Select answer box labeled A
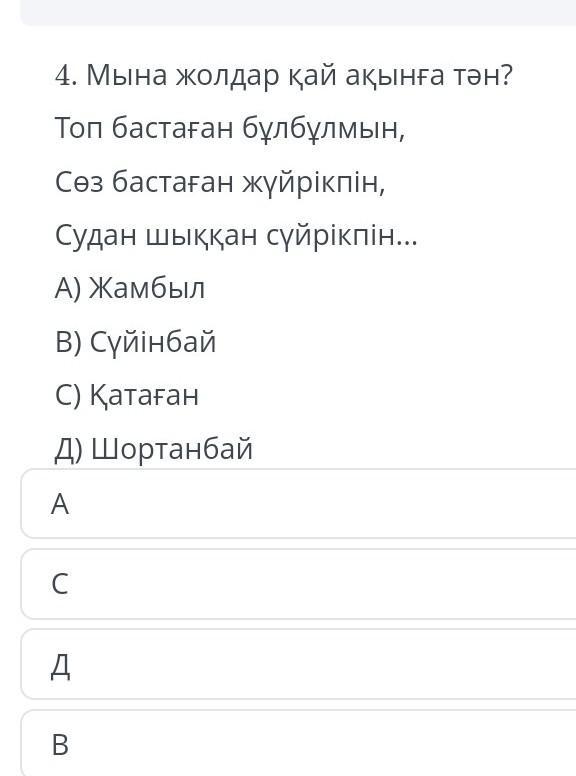576x776 pixels. click(298, 503)
